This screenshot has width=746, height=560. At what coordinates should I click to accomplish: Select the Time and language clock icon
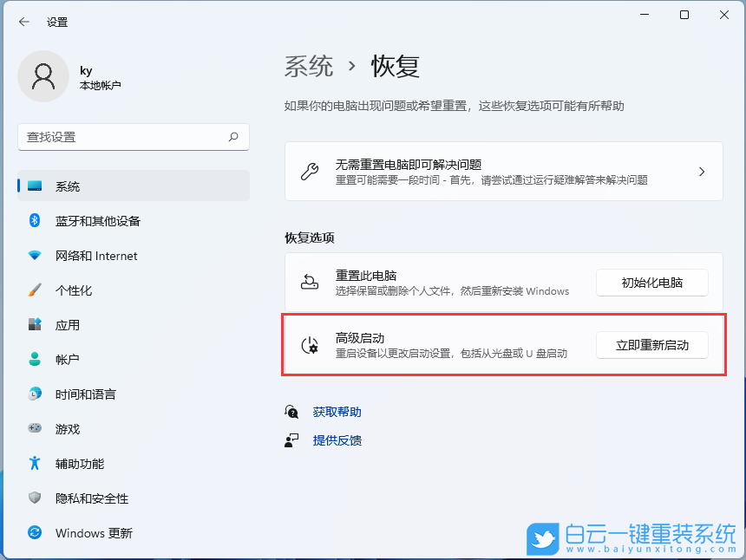[x=34, y=394]
